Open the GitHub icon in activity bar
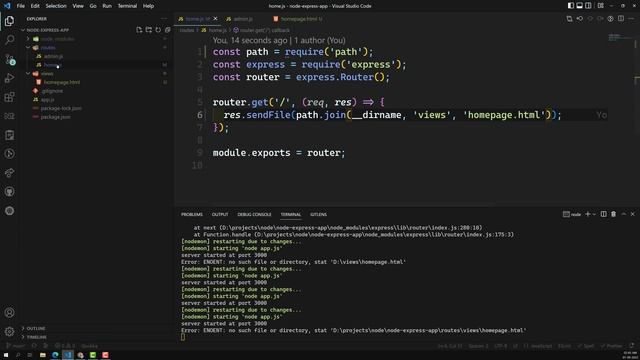The image size is (640, 360). tap(9, 191)
